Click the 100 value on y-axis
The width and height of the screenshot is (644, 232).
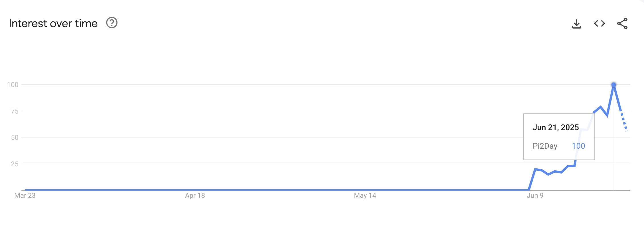13,85
